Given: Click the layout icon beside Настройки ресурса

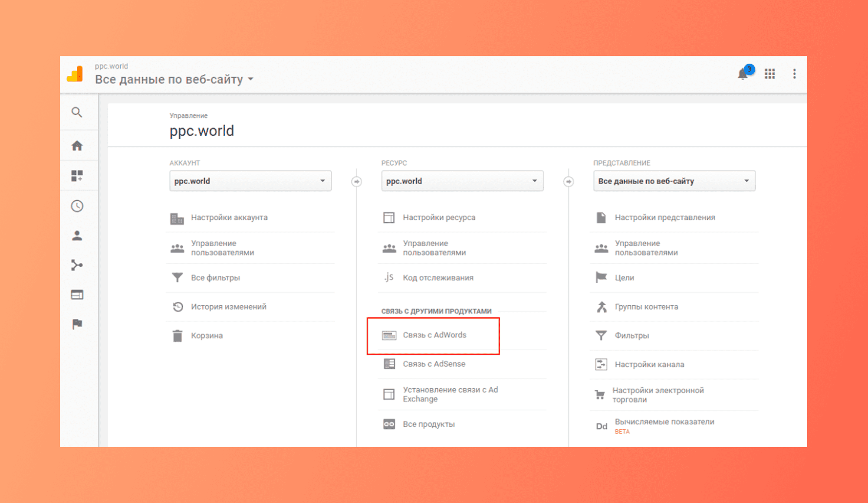Looking at the screenshot, I should 389,218.
